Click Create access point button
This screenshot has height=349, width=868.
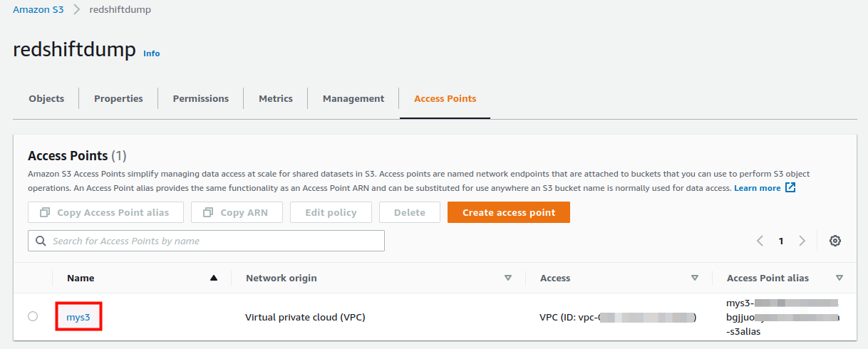[509, 212]
